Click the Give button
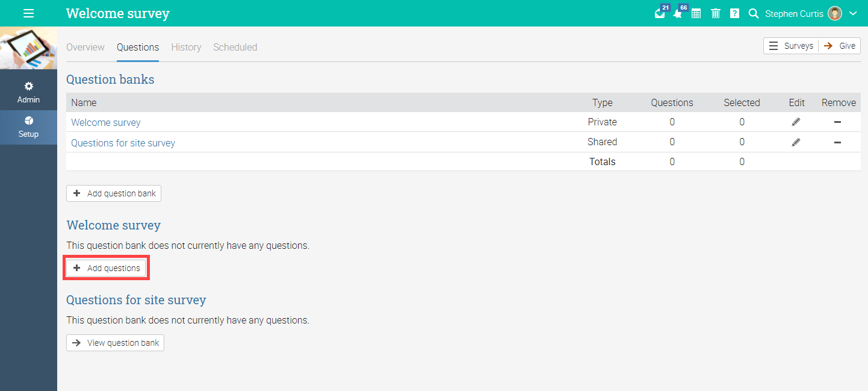The height and width of the screenshot is (391, 868). (840, 46)
